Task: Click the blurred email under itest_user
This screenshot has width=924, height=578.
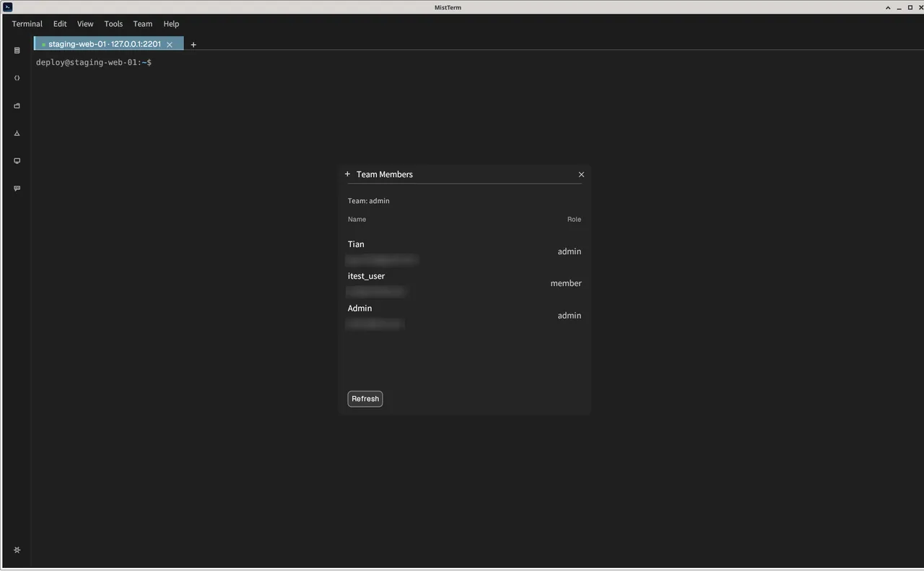Action: point(375,291)
